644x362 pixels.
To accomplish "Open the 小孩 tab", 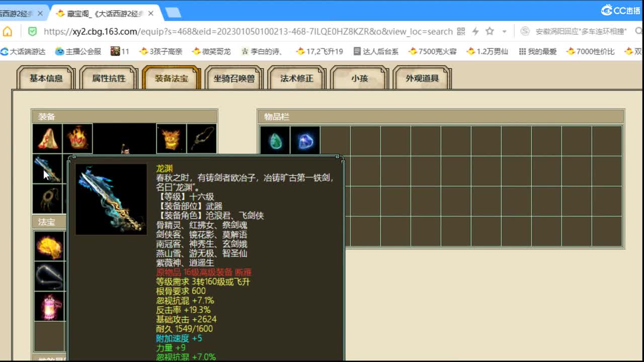I will (x=359, y=78).
